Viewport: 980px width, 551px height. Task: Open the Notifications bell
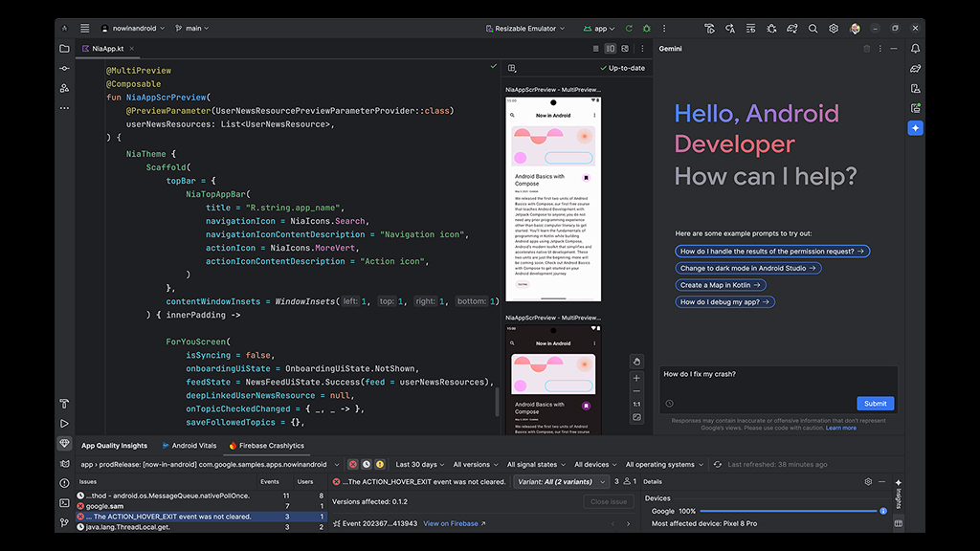tap(916, 48)
